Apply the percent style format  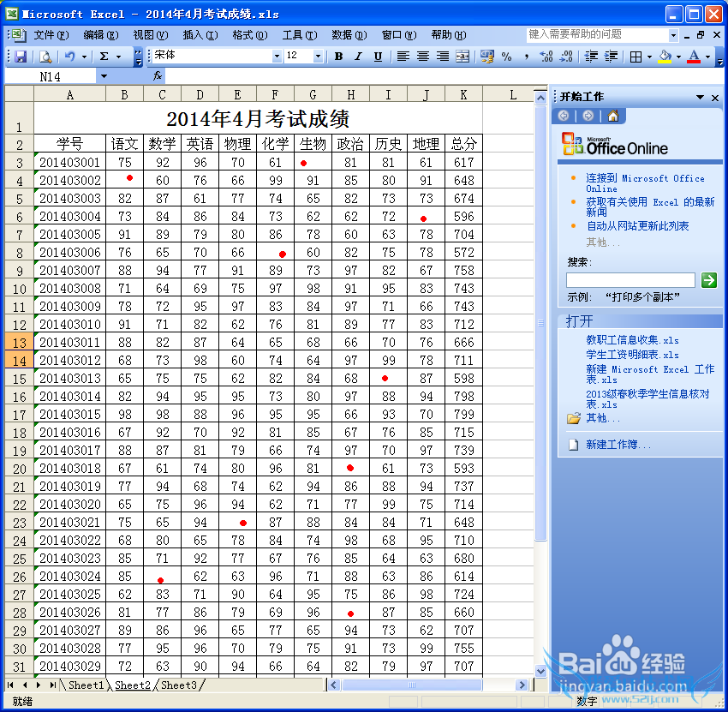(506, 57)
